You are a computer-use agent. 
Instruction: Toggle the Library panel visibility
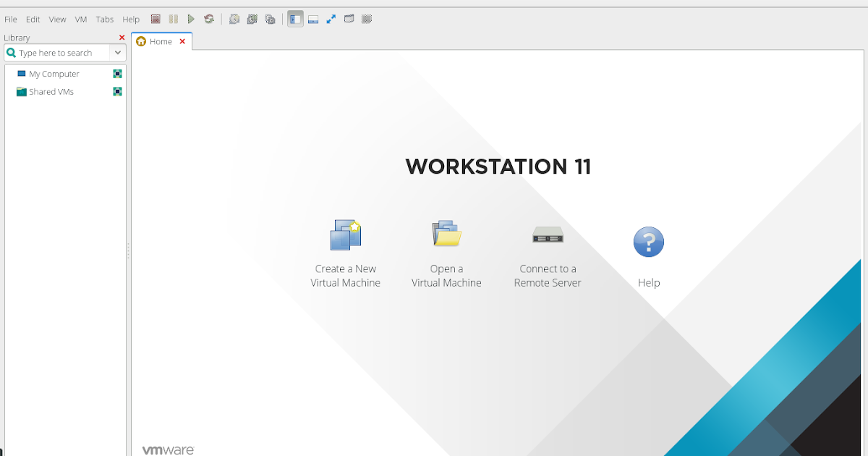tap(295, 19)
